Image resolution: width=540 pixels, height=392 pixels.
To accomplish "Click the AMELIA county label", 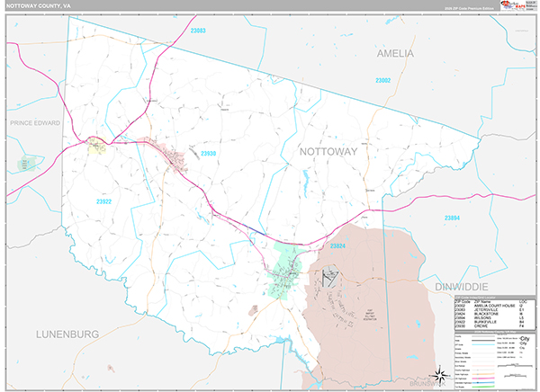I will point(395,53).
